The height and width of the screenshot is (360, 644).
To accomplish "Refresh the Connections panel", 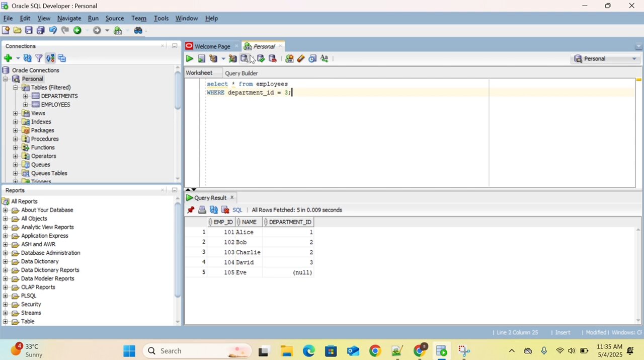I will [x=28, y=58].
